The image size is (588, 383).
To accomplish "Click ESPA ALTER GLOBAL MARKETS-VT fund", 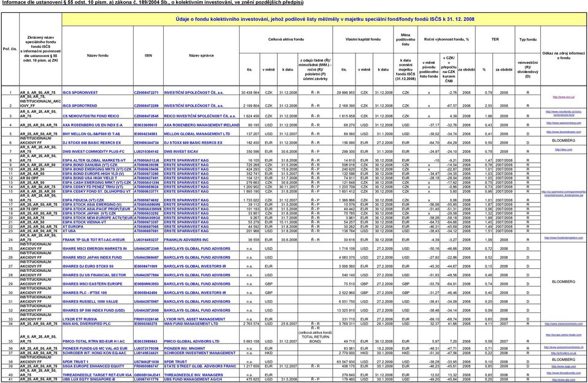I will coord(94,160).
